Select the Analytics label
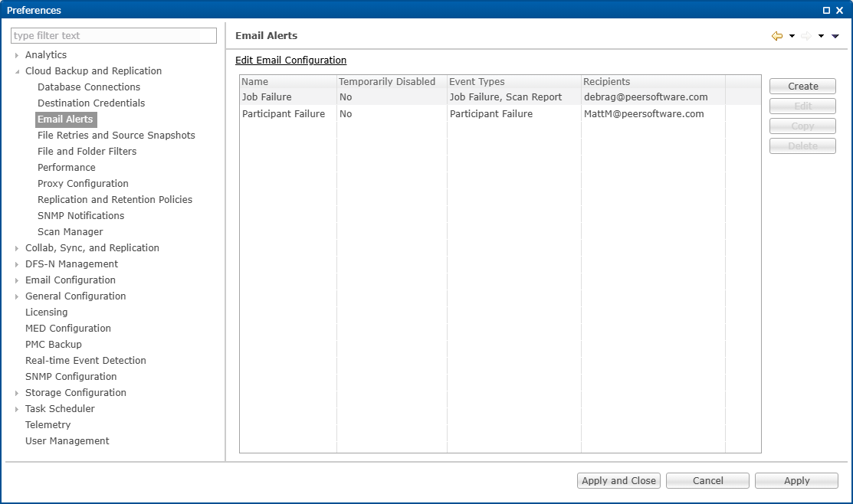This screenshot has height=504, width=853. (x=46, y=55)
